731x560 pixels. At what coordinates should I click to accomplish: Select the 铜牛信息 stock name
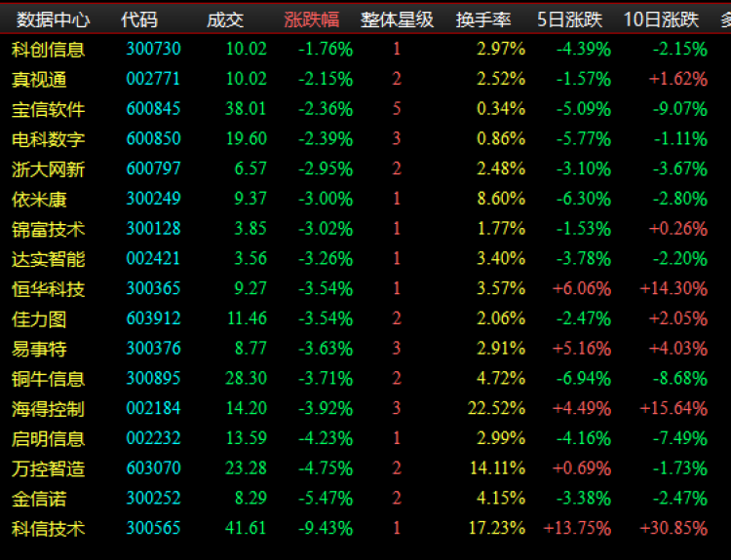point(48,379)
